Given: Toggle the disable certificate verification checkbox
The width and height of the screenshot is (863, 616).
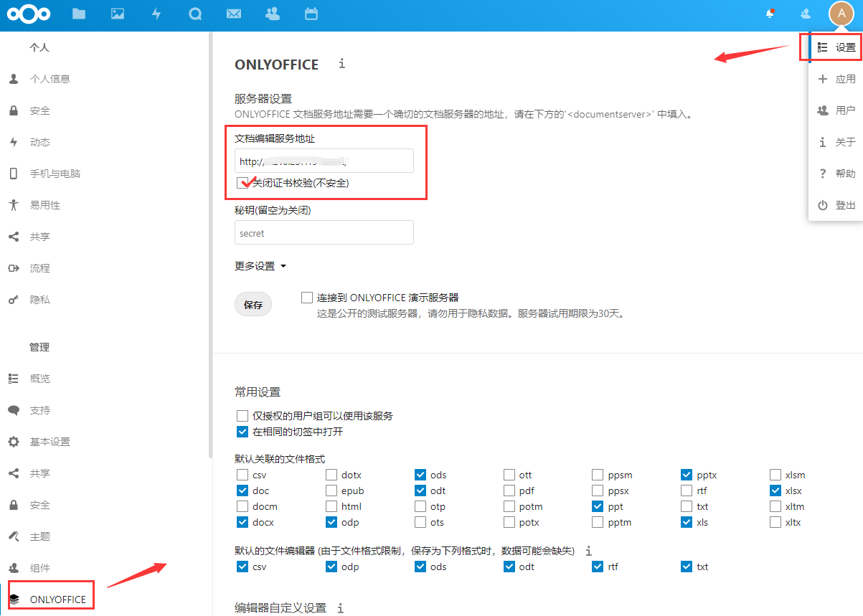Looking at the screenshot, I should tap(242, 184).
